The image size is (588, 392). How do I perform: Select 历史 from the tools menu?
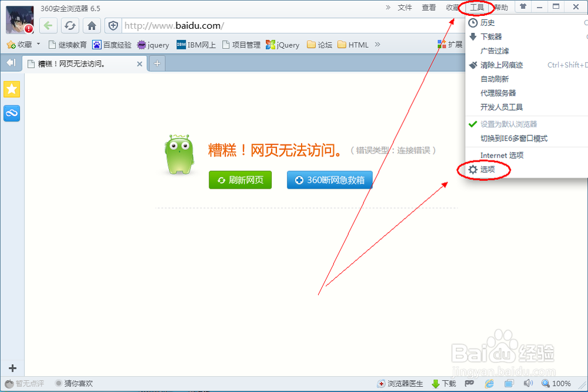click(x=526, y=22)
